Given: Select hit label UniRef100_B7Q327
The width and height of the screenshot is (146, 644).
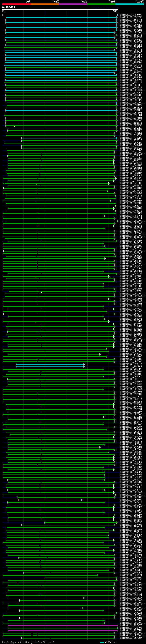Looking at the screenshot, I should click(131, 477).
